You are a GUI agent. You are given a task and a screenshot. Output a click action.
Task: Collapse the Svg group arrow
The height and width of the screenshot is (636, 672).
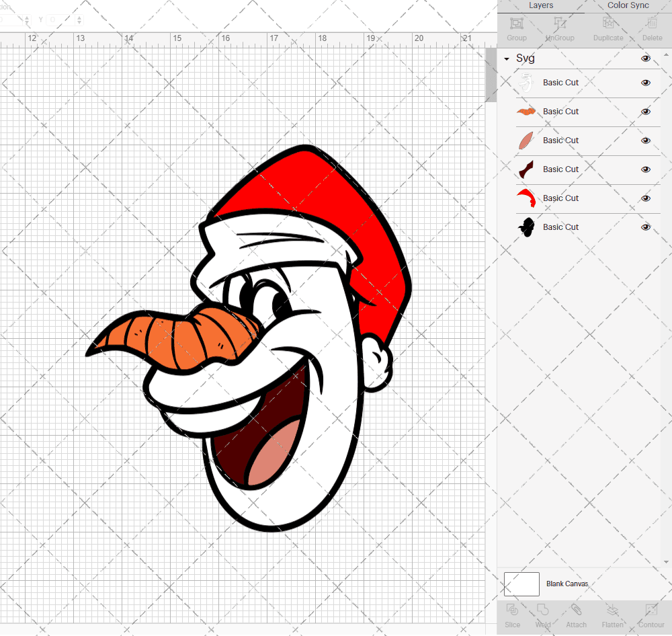pyautogui.click(x=507, y=58)
